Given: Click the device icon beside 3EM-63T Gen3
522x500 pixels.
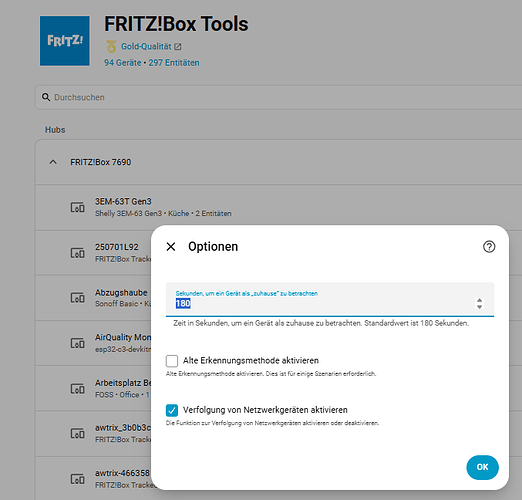Looking at the screenshot, I should (77, 207).
